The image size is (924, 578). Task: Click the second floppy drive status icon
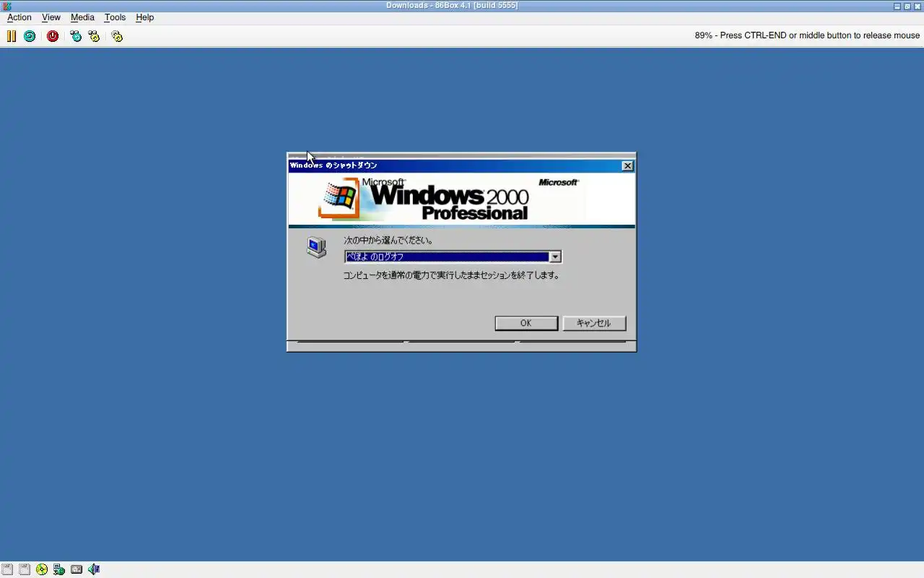(x=24, y=569)
